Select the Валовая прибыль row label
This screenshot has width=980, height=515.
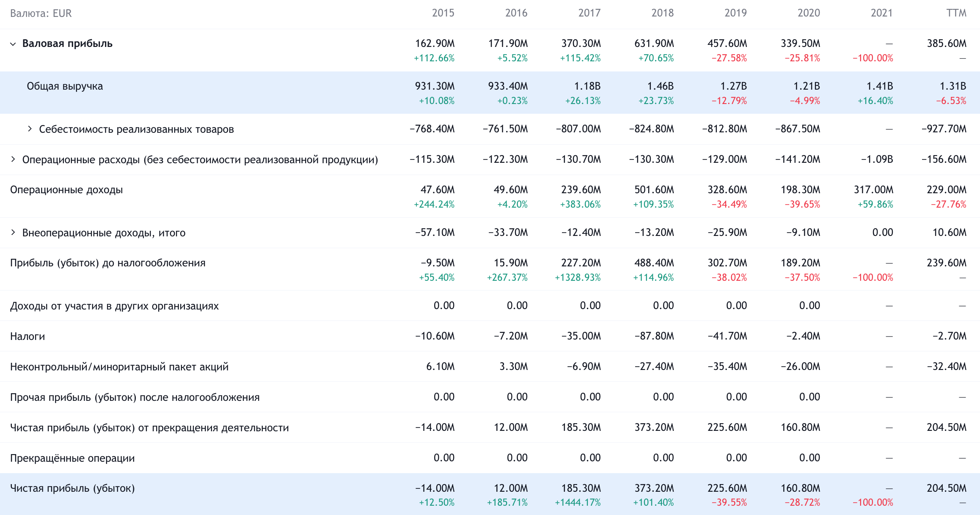67,44
